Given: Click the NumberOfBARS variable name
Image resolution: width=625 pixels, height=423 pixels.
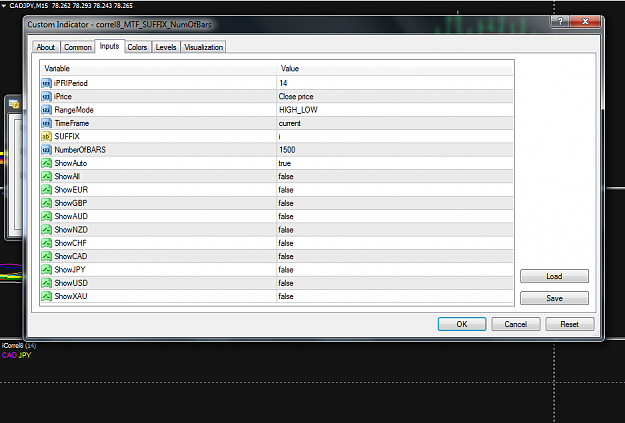Looking at the screenshot, I should click(80, 150).
